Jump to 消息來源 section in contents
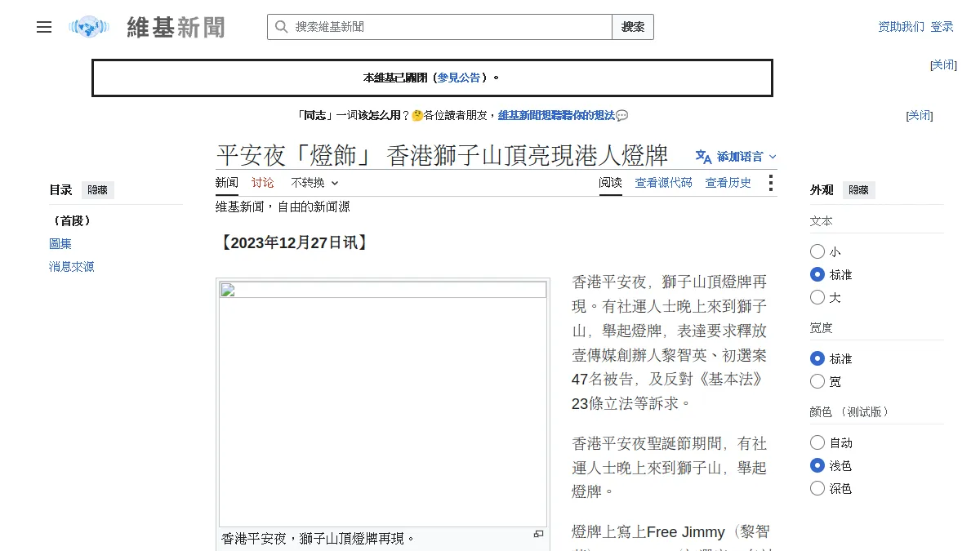This screenshot has width=980, height=551. pyautogui.click(x=72, y=267)
